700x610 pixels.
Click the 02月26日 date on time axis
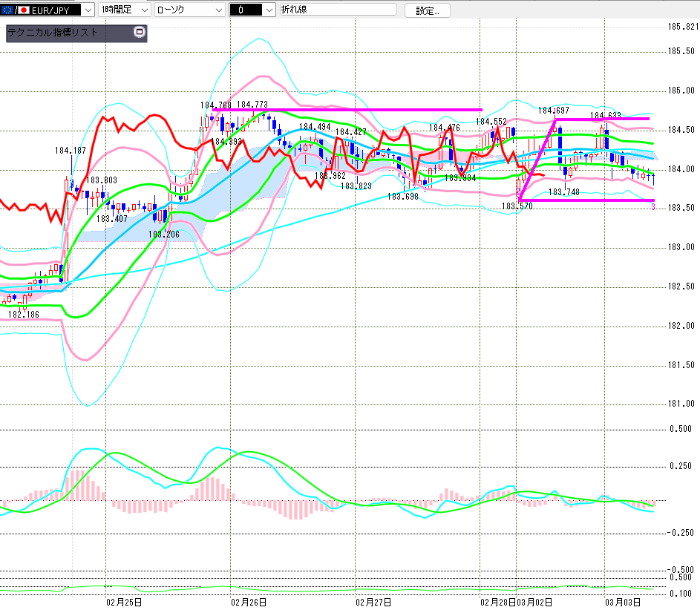point(249,602)
